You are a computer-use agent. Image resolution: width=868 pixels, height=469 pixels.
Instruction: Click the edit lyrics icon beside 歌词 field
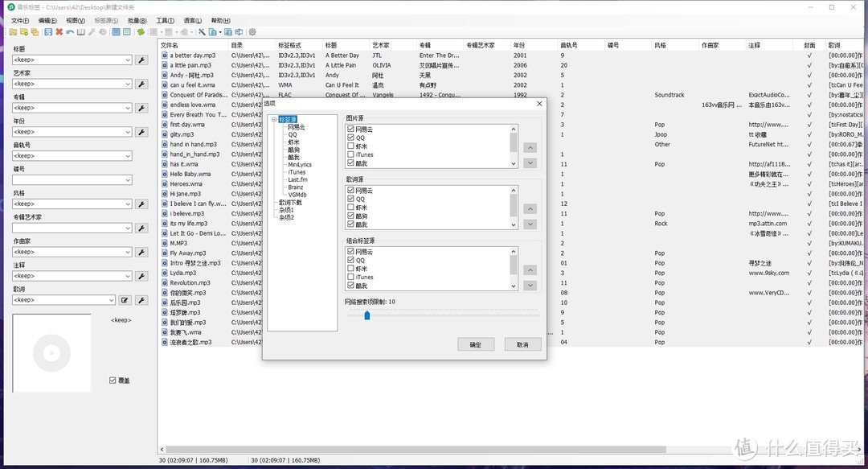[125, 300]
